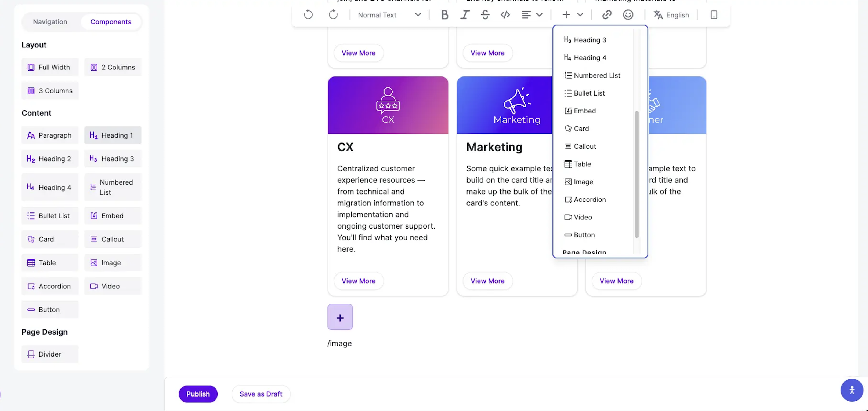Click the undo icon in the toolbar
Viewport: 868px width, 411px height.
308,15
